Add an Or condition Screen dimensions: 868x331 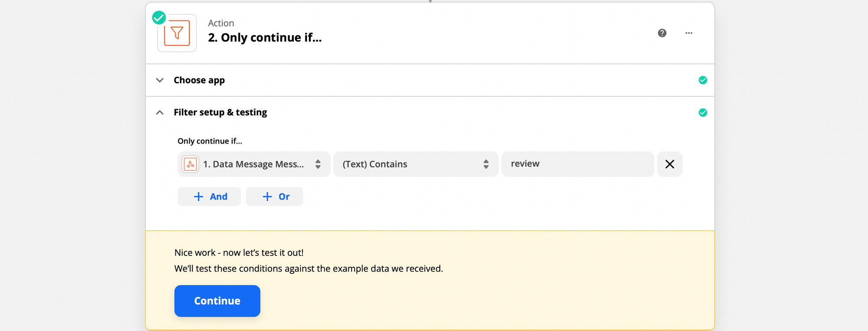pos(274,197)
